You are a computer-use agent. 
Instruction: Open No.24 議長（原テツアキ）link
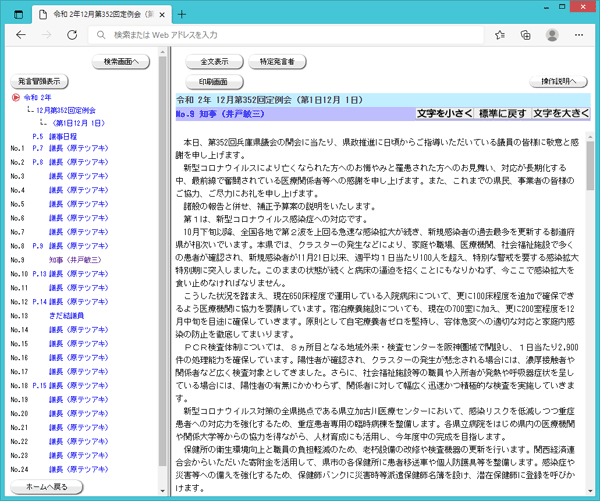(78, 470)
